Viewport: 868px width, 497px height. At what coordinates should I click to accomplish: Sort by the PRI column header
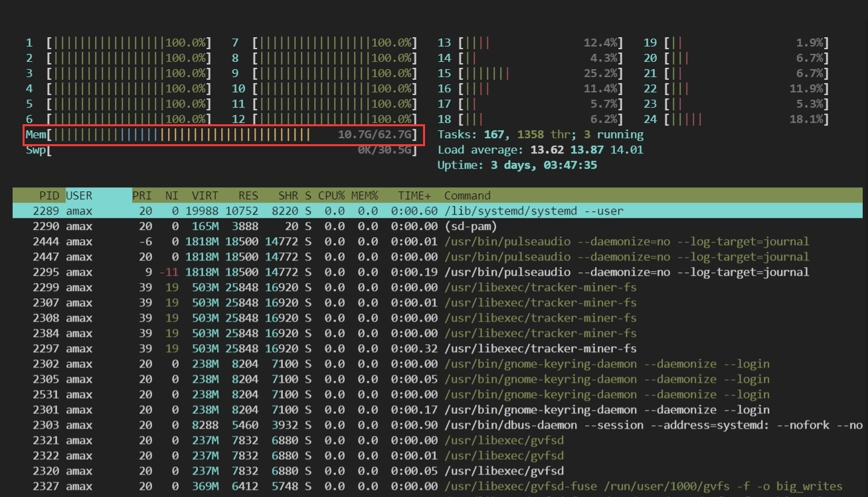(142, 195)
